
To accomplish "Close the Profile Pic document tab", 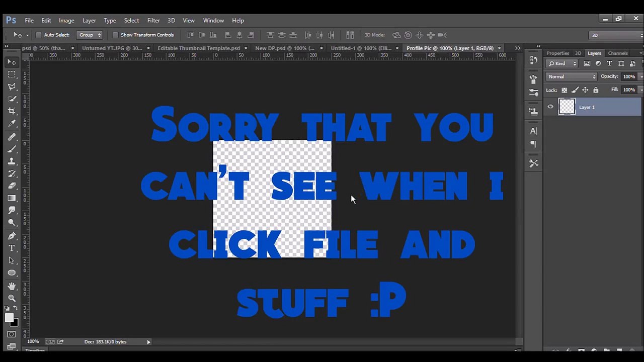I will click(x=499, y=48).
